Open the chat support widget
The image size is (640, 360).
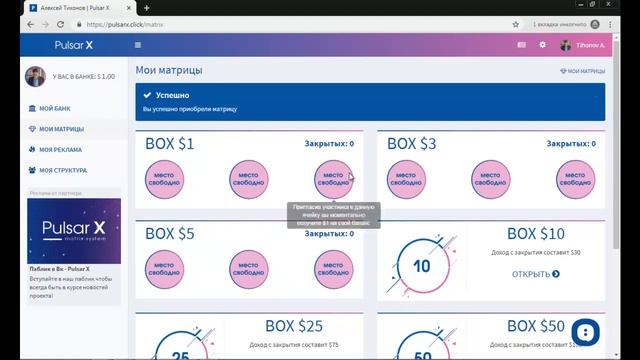[x=586, y=332]
